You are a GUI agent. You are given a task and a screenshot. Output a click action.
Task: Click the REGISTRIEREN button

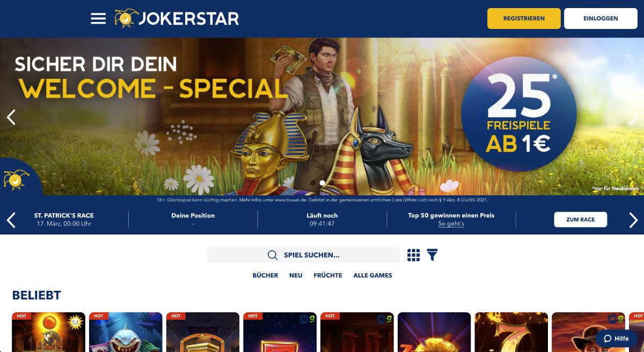[524, 18]
